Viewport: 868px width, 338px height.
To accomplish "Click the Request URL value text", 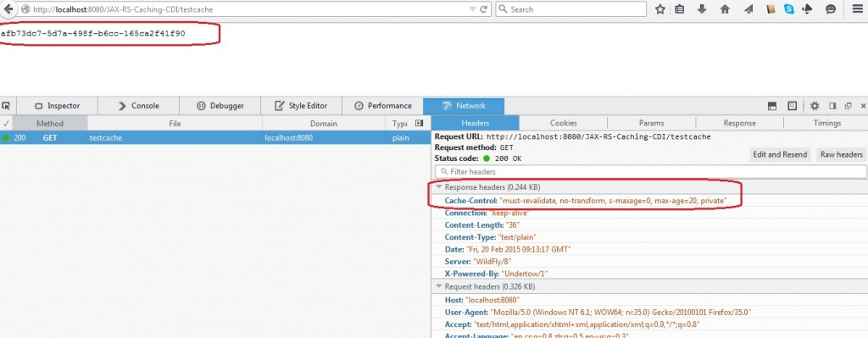I will [598, 136].
